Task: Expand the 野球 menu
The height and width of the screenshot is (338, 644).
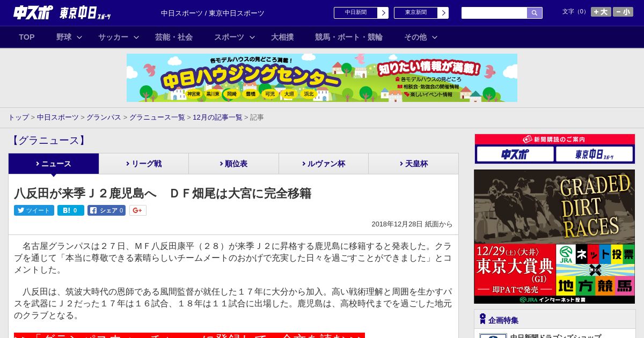Action: [x=69, y=37]
